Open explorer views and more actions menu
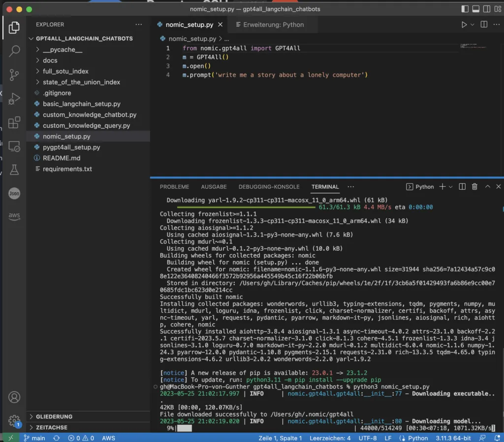The height and width of the screenshot is (442, 504). 138,25
